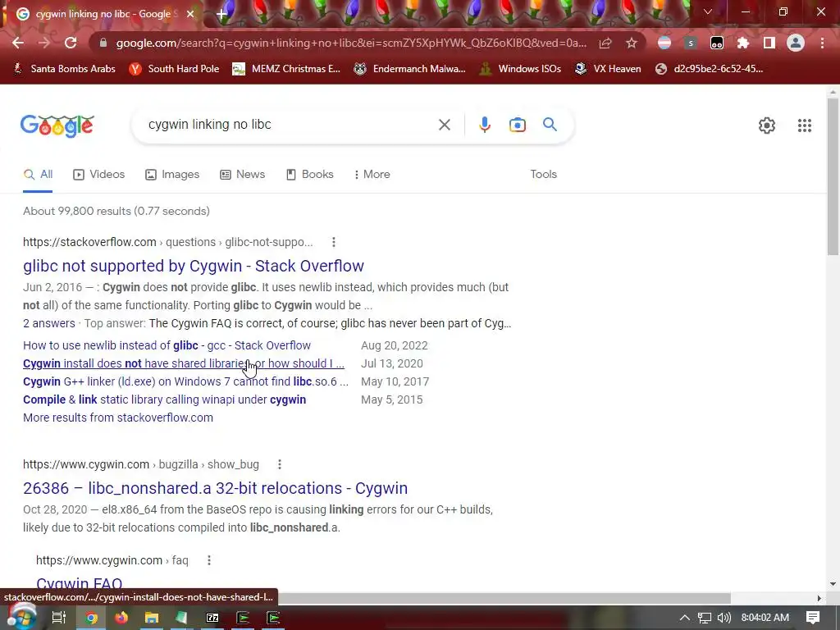Open File Explorer from the taskbar
The image size is (840, 630).
[152, 618]
